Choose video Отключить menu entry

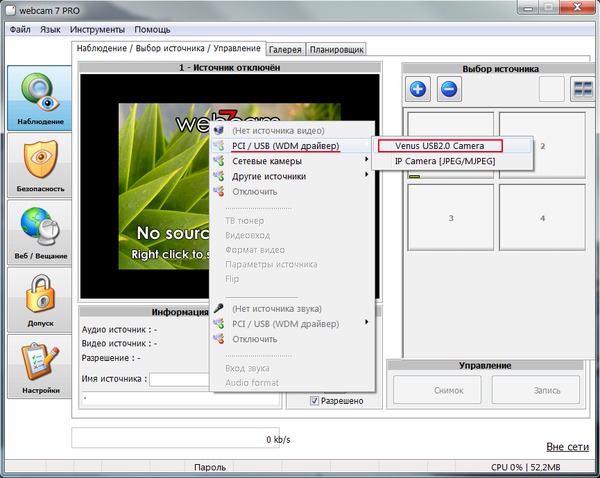pos(292,191)
